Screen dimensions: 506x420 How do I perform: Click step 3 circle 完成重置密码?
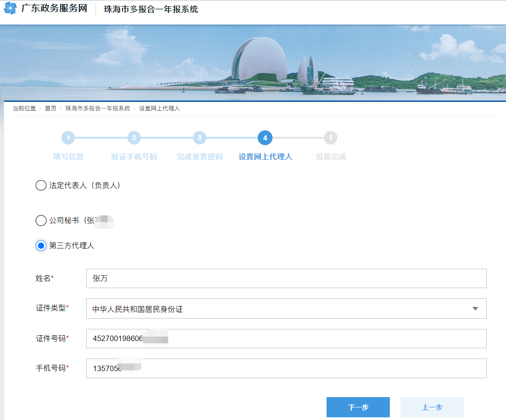(200, 138)
